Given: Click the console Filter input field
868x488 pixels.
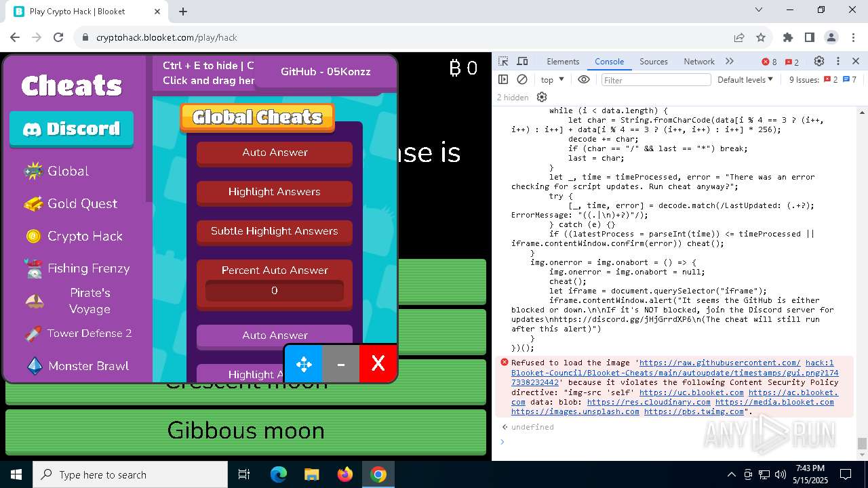Looking at the screenshot, I should coord(656,79).
